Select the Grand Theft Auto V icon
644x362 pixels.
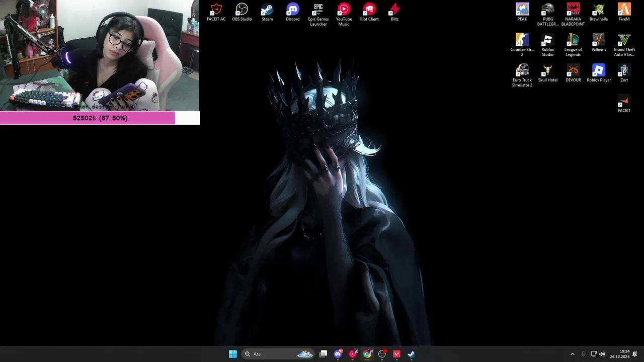point(624,45)
